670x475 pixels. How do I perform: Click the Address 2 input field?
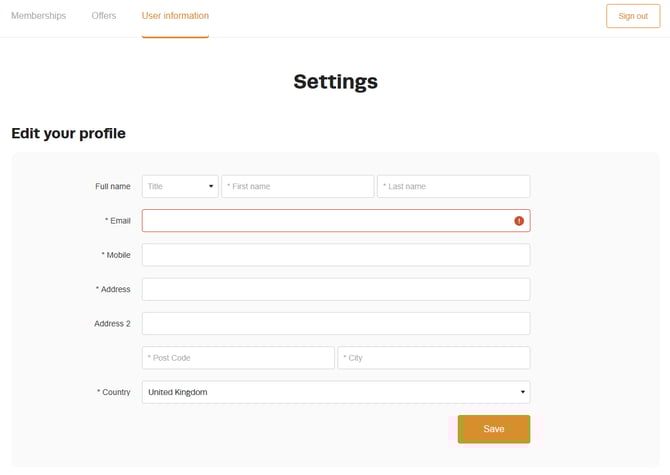[336, 323]
